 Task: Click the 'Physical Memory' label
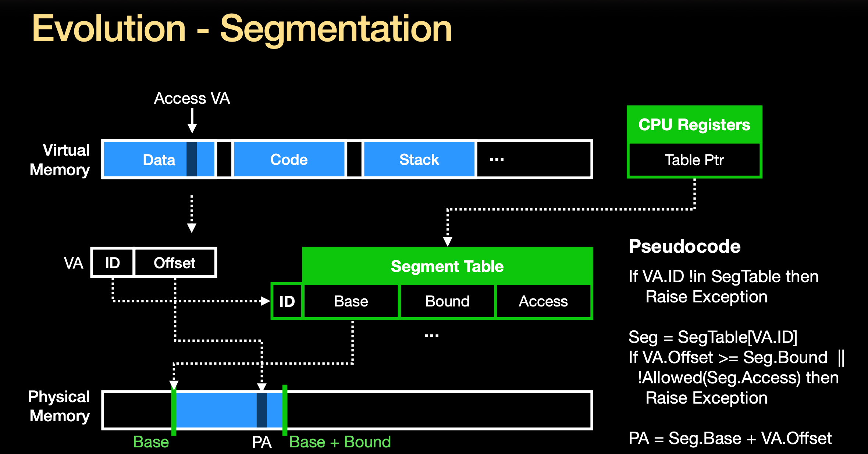click(60, 406)
